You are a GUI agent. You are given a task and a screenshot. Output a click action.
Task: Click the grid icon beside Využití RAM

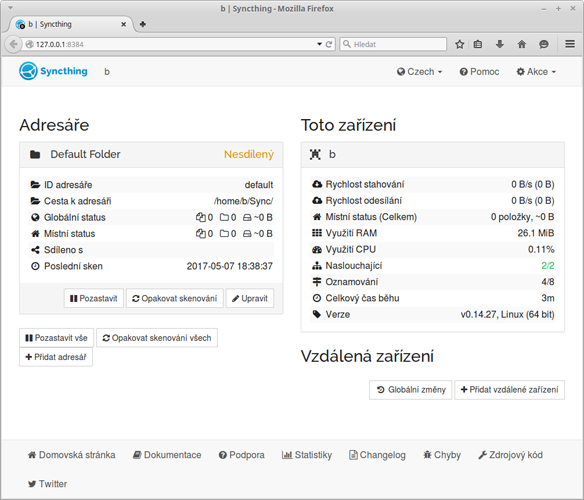click(317, 233)
